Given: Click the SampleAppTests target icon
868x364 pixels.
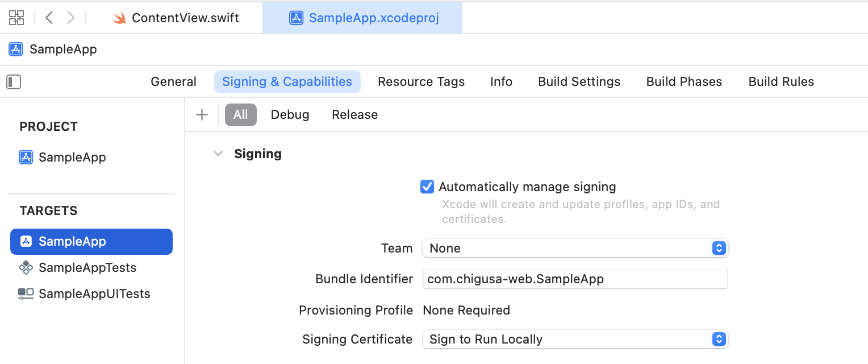Looking at the screenshot, I should 26,268.
